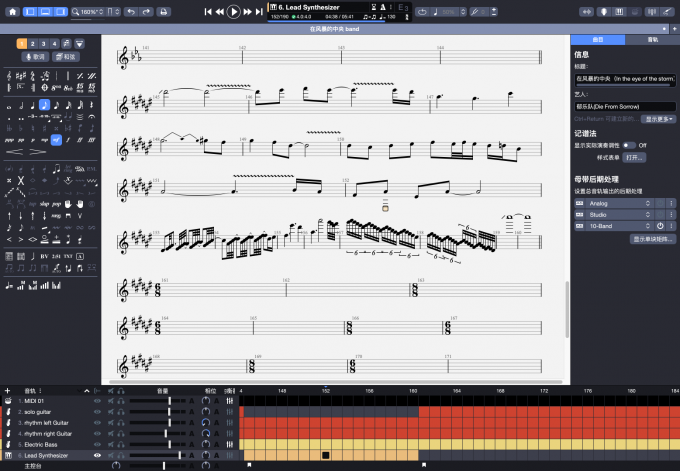This screenshot has width=680, height=471.
Task: Select the 曲目 (Song) tab
Action: 597,40
